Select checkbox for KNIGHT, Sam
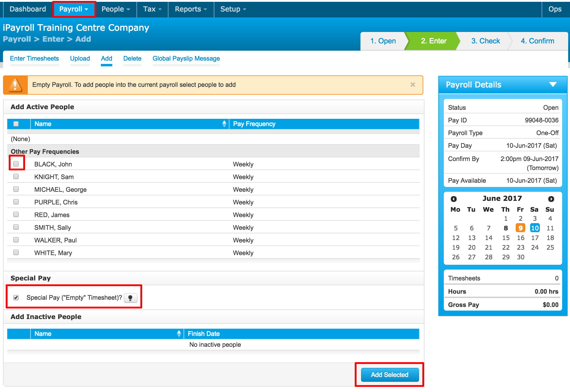The height and width of the screenshot is (392, 570). pyautogui.click(x=16, y=176)
